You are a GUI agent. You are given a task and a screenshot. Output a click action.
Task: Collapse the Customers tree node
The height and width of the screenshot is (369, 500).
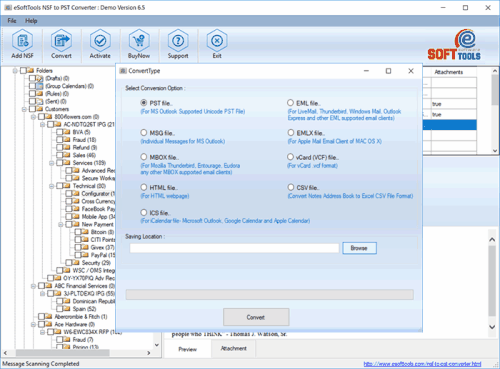[24, 109]
